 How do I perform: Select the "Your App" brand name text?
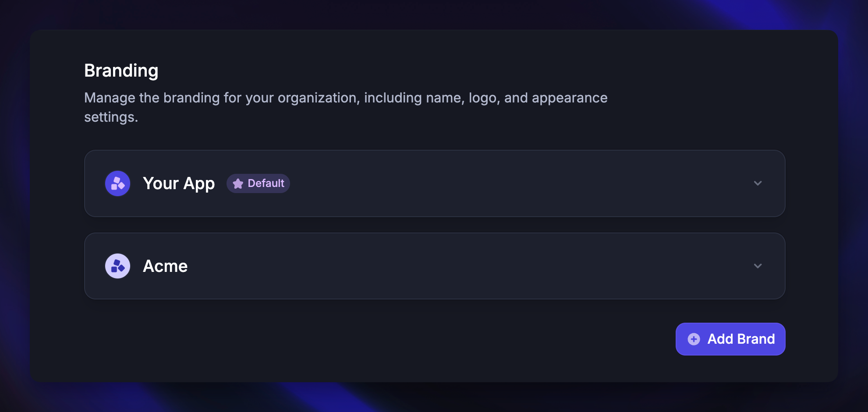[179, 183]
